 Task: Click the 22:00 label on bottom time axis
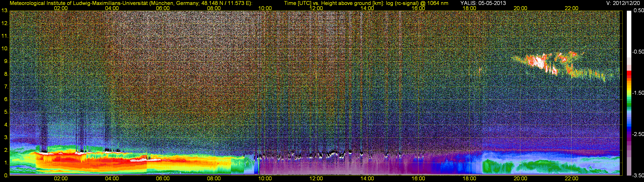coord(571,179)
